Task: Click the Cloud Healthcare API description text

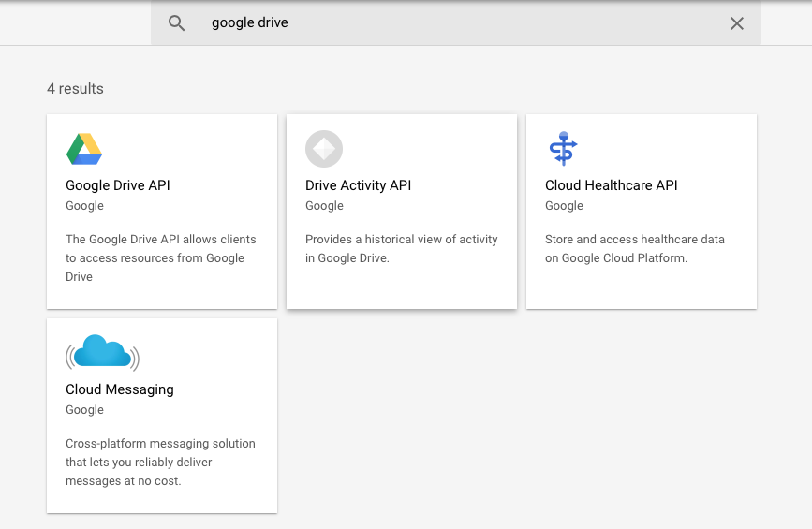Action: [634, 249]
